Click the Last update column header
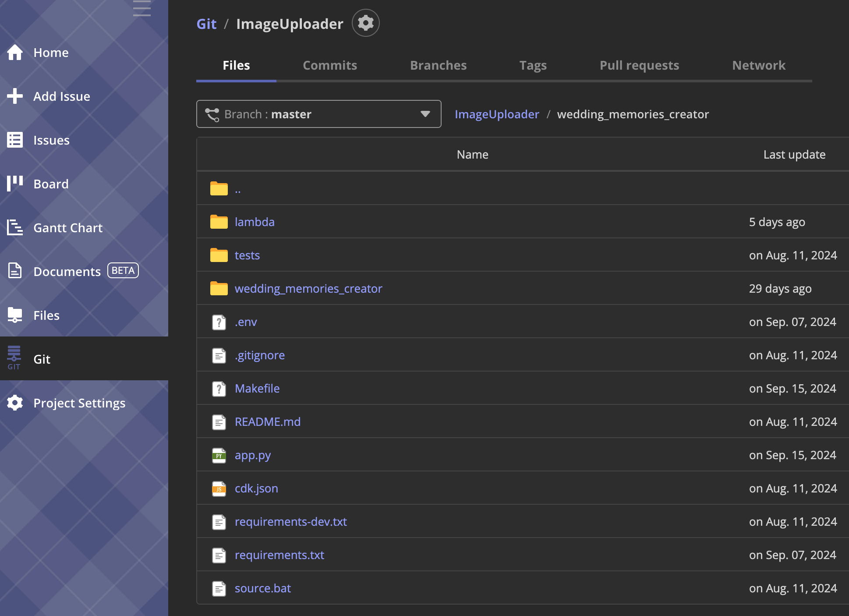849x616 pixels. [794, 154]
